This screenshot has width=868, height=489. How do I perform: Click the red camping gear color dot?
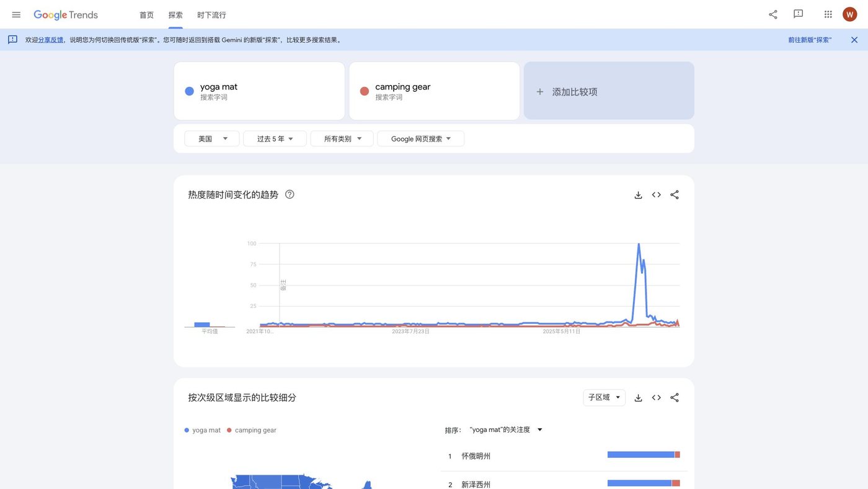[x=365, y=91]
